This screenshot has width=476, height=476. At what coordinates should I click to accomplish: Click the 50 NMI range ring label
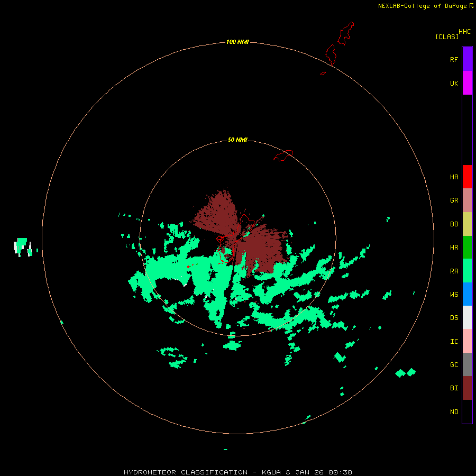237,140
